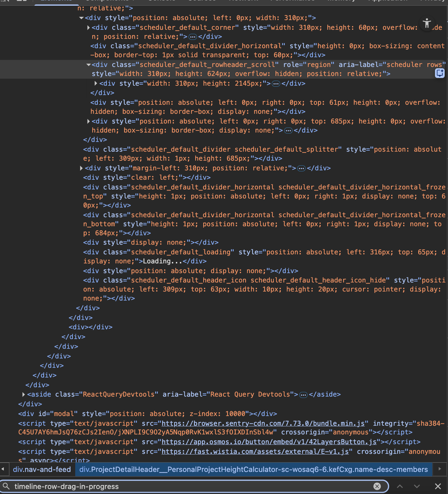Close the find bar
The image size is (448, 494).
(x=438, y=486)
